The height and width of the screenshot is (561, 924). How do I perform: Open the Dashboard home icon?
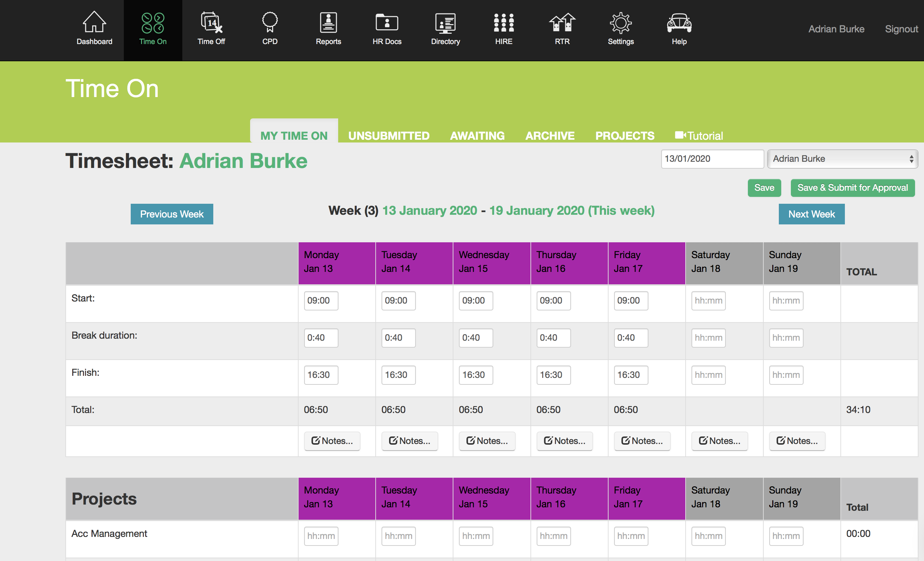[94, 22]
